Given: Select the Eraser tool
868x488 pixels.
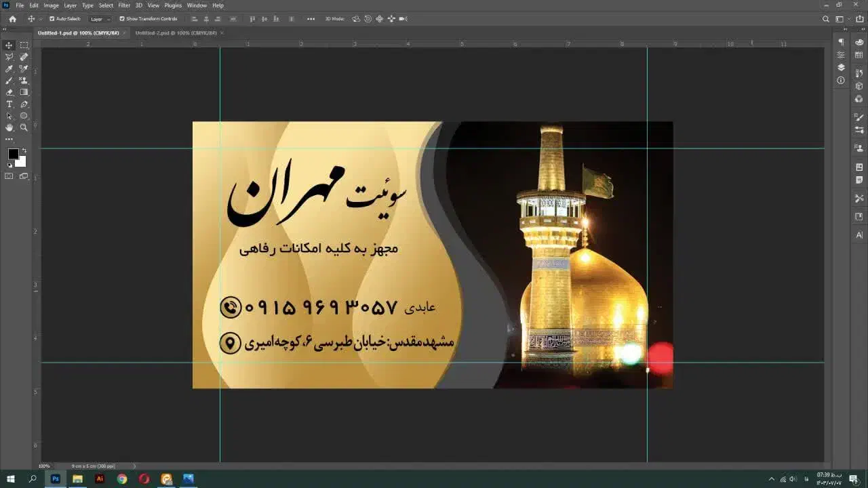Looking at the screenshot, I should [9, 92].
